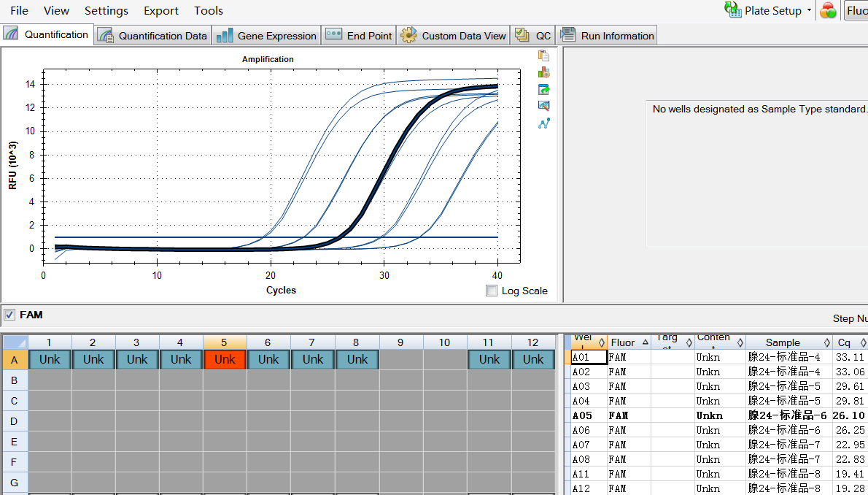Enable the Log Scale checkbox
Screen dimensions: 868x495
pyautogui.click(x=491, y=291)
